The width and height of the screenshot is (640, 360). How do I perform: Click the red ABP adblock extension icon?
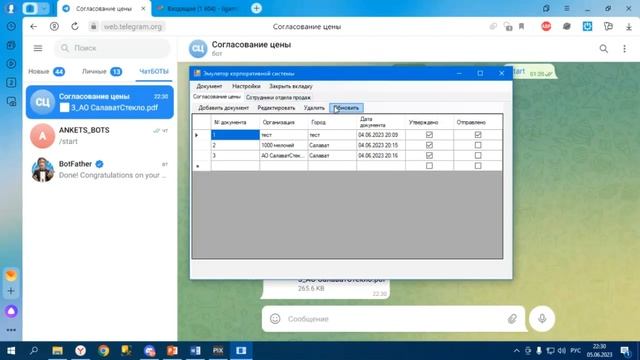(x=546, y=27)
